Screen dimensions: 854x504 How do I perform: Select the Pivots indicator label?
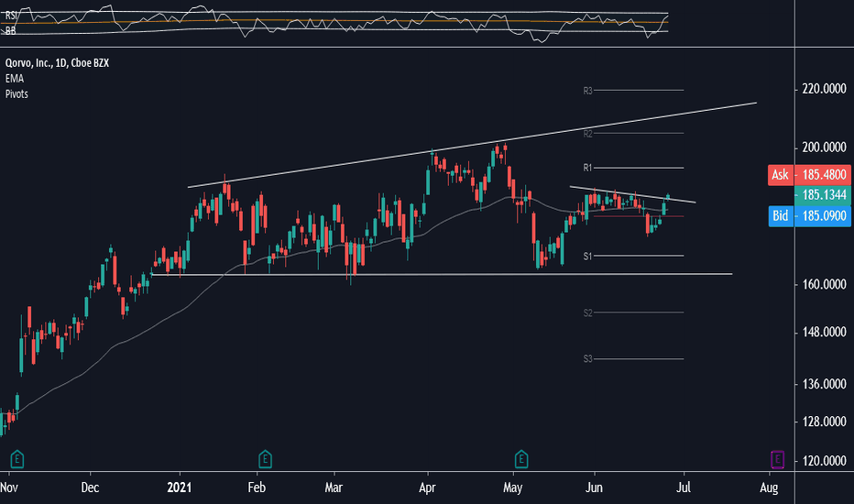tap(16, 93)
